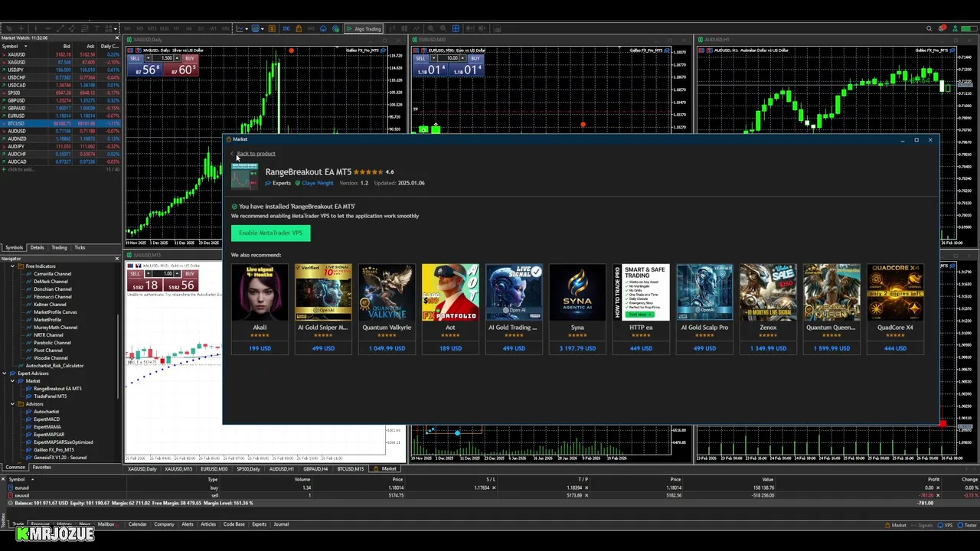Select RangeBreakout EA MT5 in Navigator
This screenshot has width=980, height=551.
point(57,389)
